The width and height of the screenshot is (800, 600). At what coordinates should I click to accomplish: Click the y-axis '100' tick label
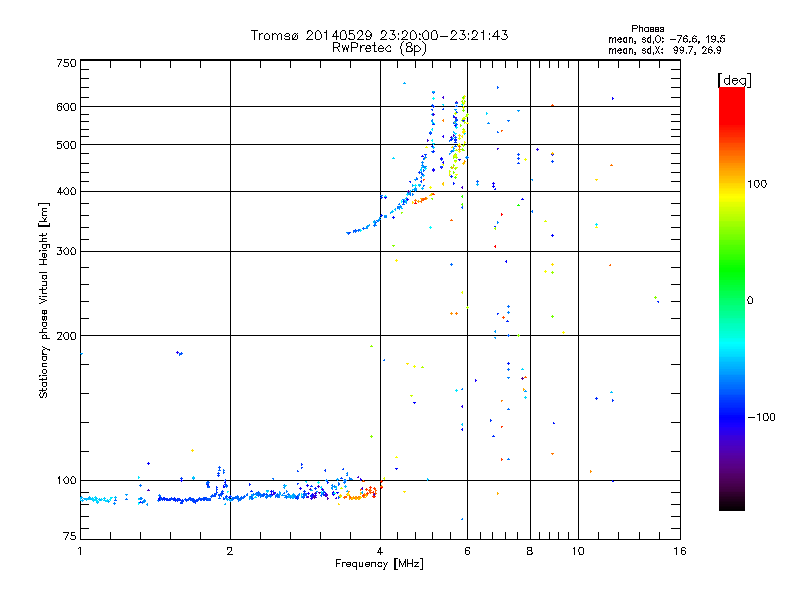[66, 481]
